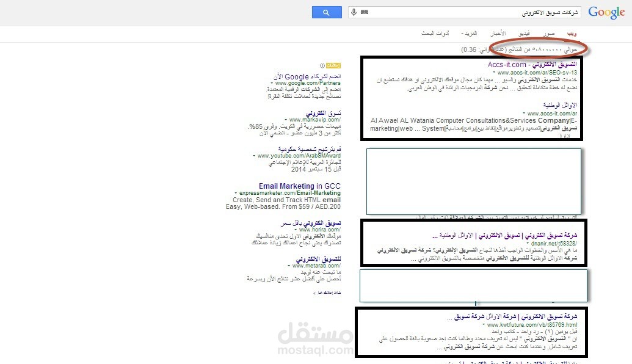Screen dimensions: 632x364
Task: Open the Email Marketing in GCC ad
Action: [299, 186]
